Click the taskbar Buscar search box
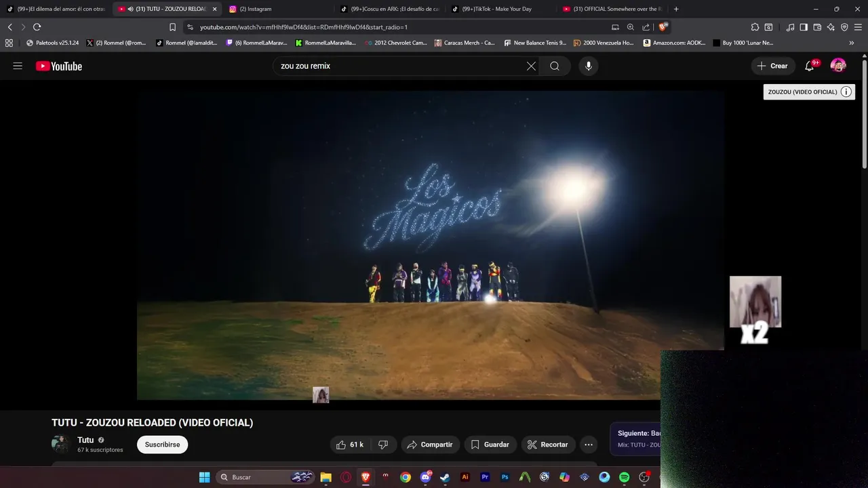This screenshot has height=488, width=868. 265,477
